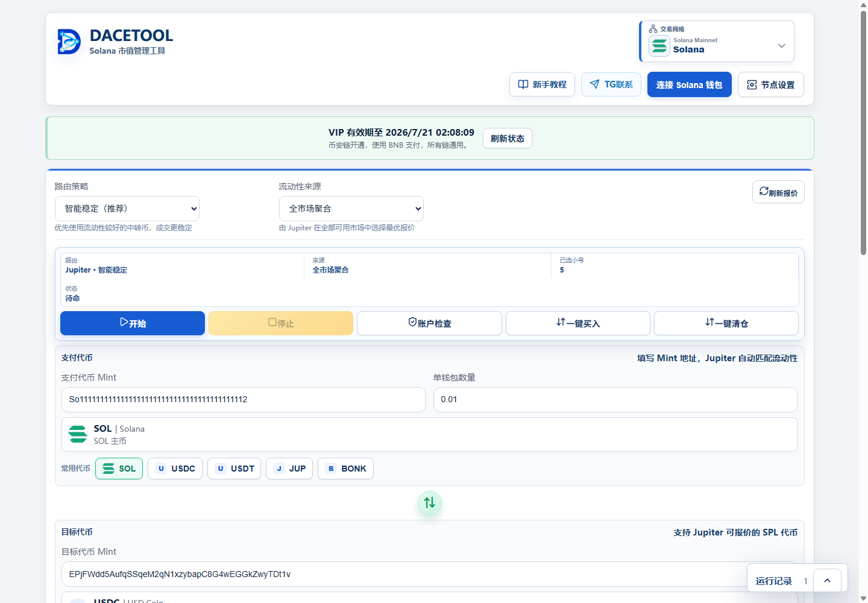The height and width of the screenshot is (603, 868).
Task: Open the 路由策略 dropdown
Action: [x=127, y=209]
